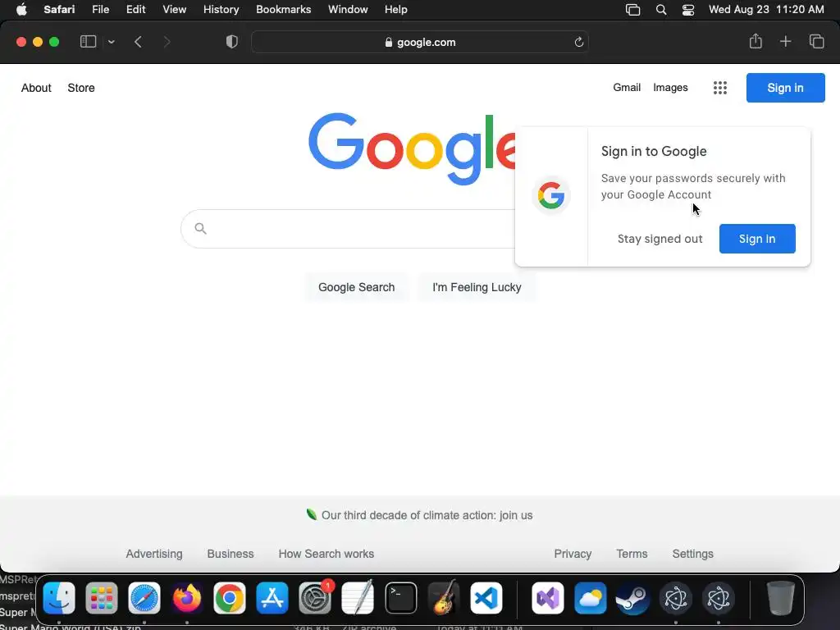Open the Advertising footer link

[x=153, y=554]
